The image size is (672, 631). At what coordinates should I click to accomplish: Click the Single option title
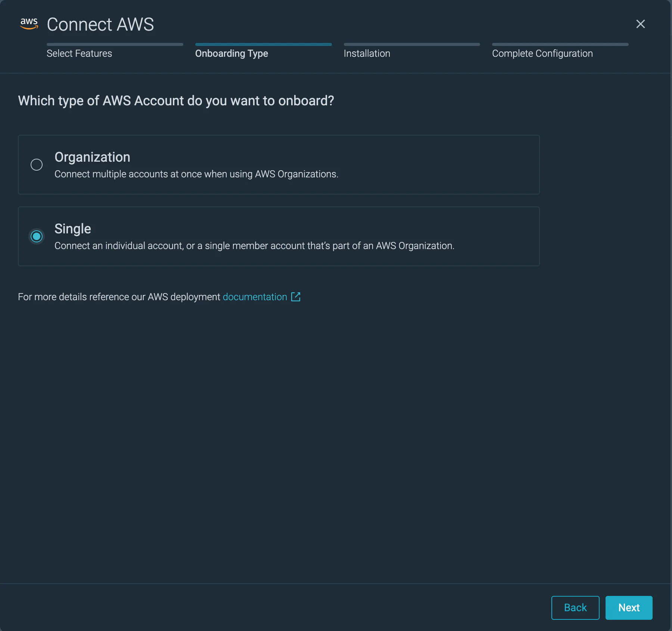[x=73, y=229]
